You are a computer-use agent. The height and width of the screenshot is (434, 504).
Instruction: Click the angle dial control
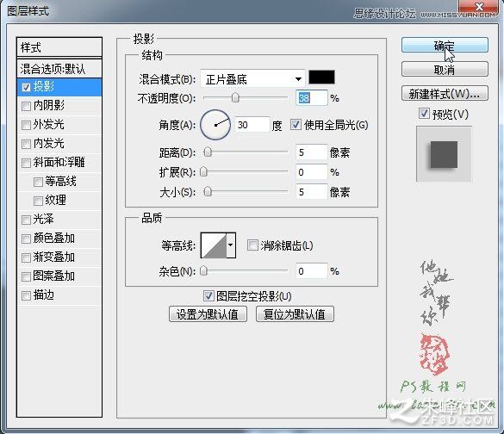[x=215, y=125]
